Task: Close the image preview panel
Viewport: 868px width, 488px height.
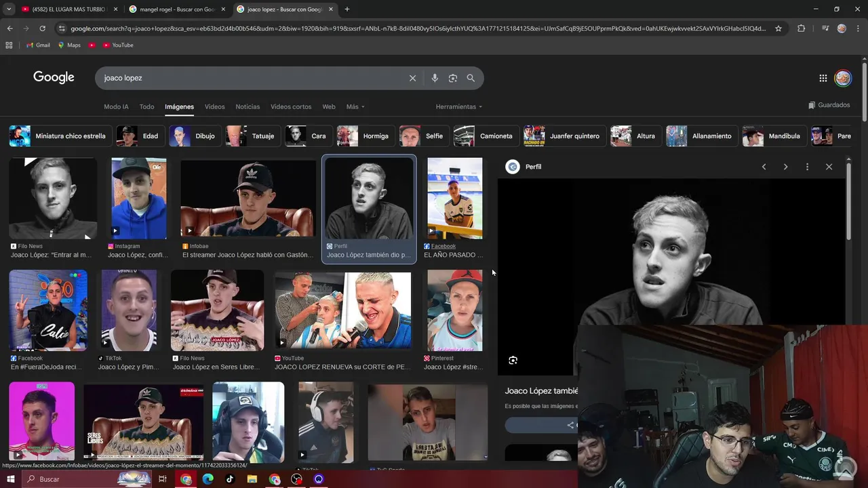Action: coord(829,167)
